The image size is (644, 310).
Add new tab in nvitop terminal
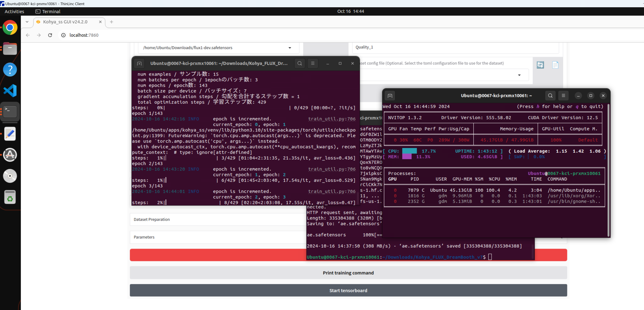click(390, 96)
